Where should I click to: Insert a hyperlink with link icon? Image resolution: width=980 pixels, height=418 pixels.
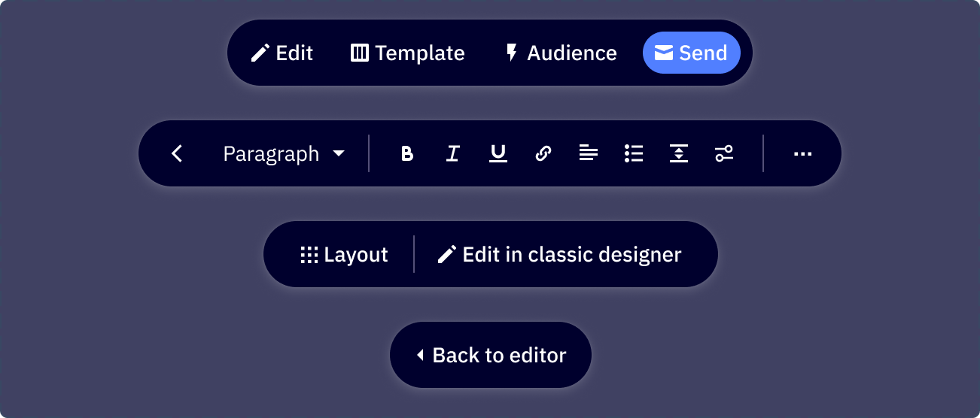coord(543,153)
